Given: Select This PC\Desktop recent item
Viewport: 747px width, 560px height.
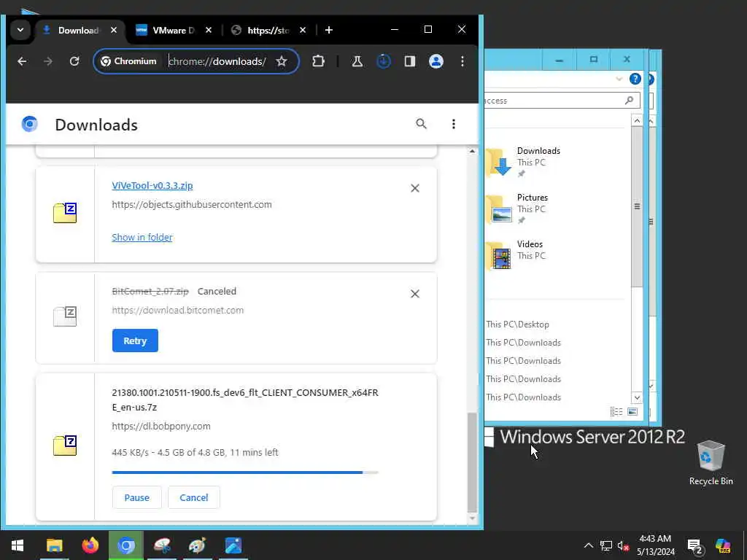Looking at the screenshot, I should (517, 324).
